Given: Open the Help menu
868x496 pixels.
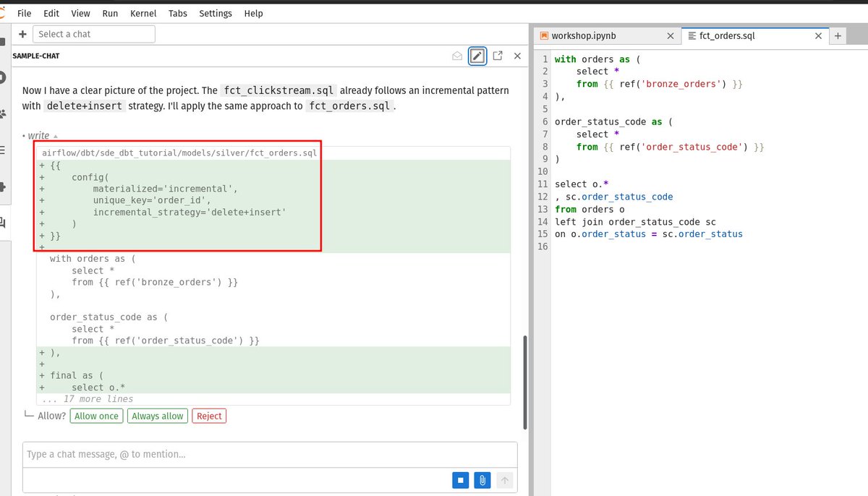Looking at the screenshot, I should click(x=253, y=13).
